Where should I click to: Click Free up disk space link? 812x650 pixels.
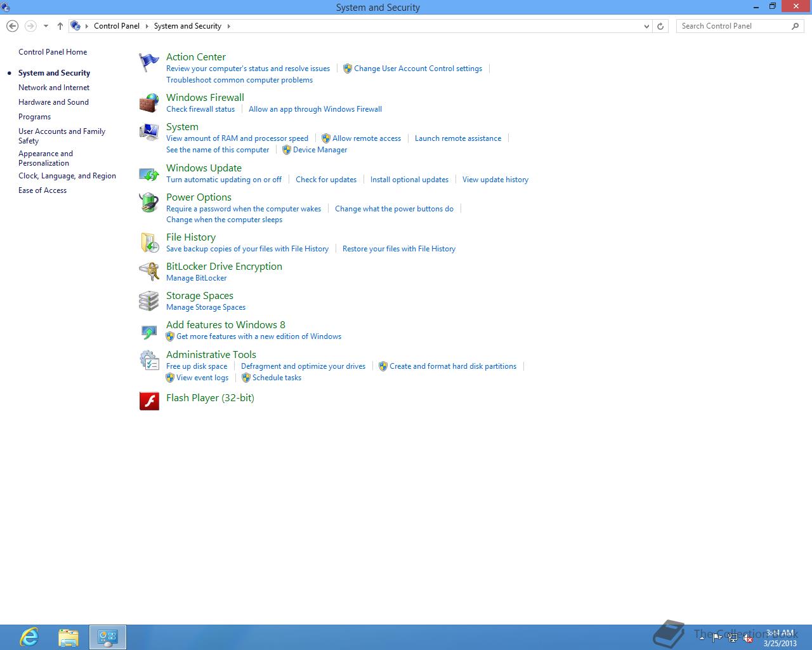(197, 366)
